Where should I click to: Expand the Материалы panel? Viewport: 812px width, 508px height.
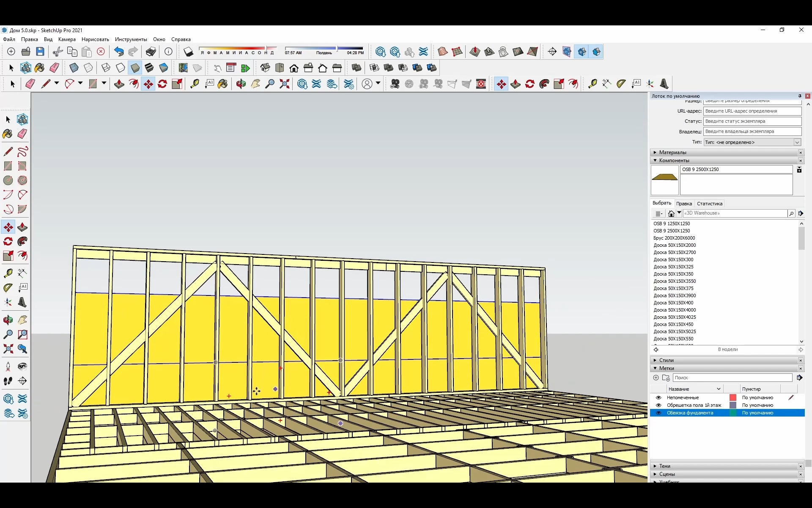click(655, 152)
